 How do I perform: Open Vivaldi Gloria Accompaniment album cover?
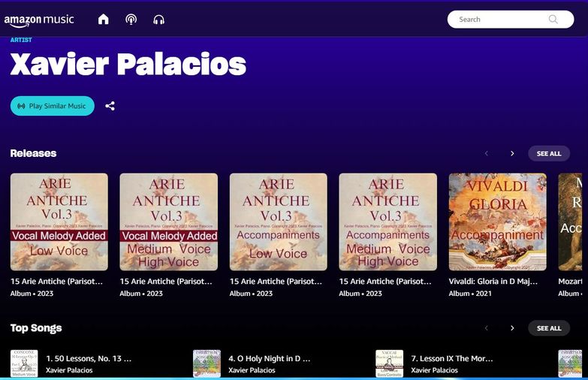tap(497, 222)
